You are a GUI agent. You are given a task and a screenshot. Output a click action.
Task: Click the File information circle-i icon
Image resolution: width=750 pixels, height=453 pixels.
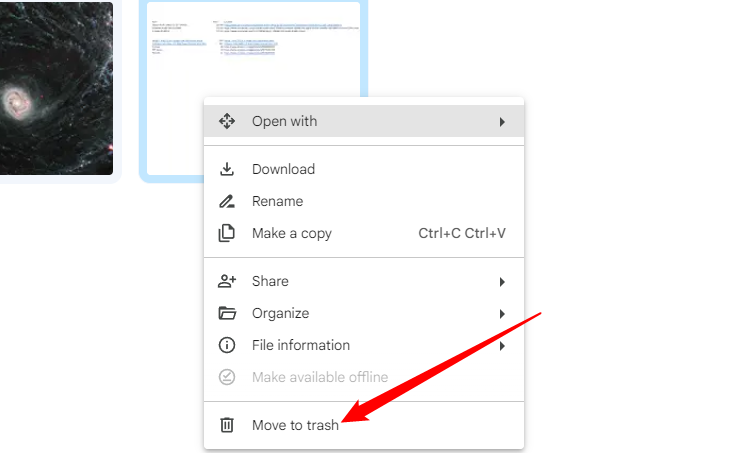click(227, 345)
